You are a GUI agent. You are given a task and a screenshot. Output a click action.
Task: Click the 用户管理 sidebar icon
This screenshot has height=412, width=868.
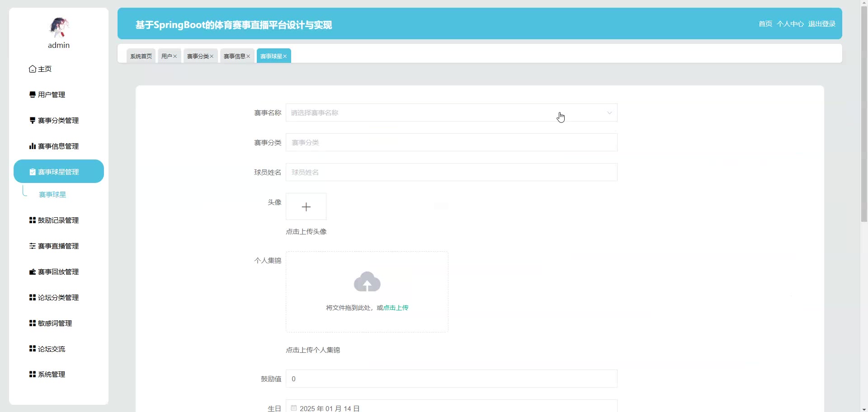pos(33,95)
